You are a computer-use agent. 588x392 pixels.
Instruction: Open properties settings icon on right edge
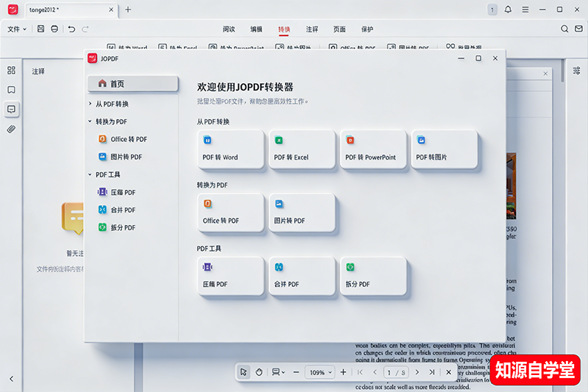(x=576, y=70)
